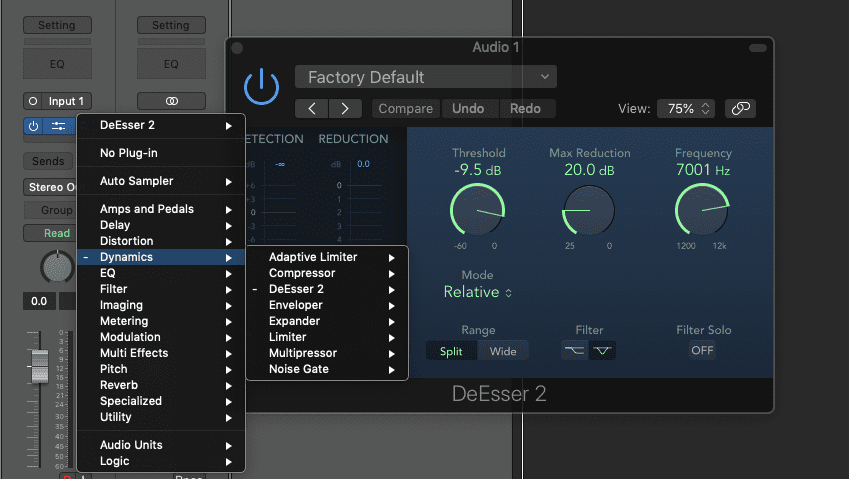Expand the Adaptive Limiter submenu

327,257
